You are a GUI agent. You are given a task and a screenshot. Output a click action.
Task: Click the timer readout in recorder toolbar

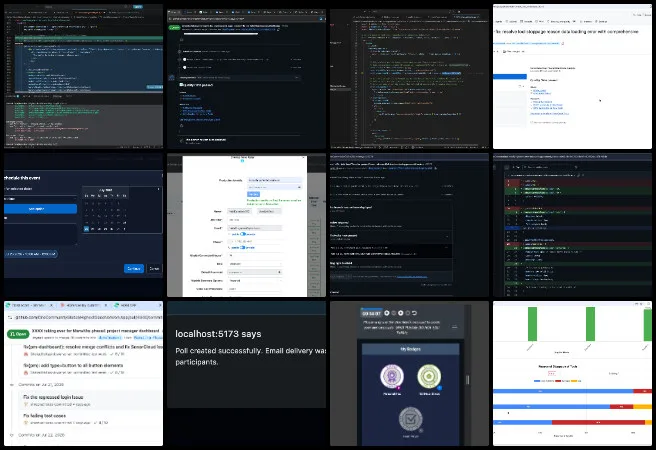tap(372, 313)
